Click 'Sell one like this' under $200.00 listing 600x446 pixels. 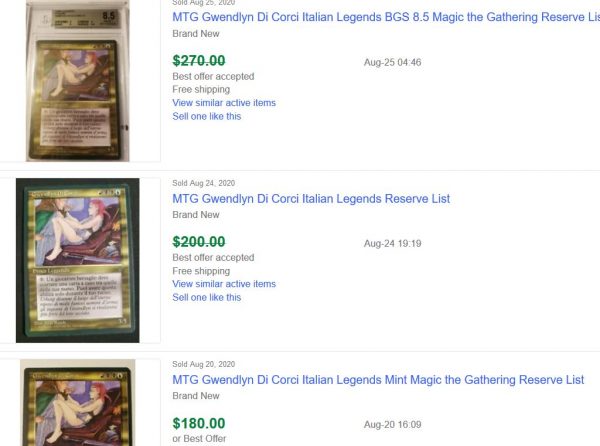(207, 297)
